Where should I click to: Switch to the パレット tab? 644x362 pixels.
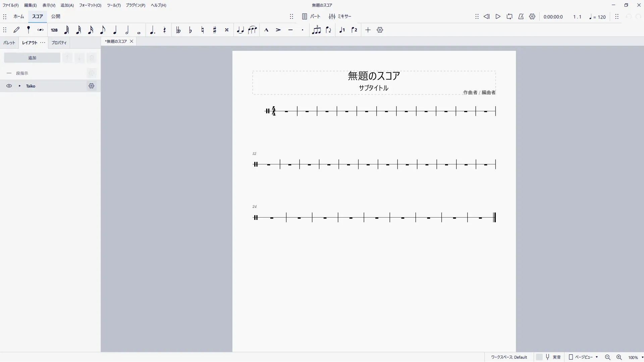[9, 43]
